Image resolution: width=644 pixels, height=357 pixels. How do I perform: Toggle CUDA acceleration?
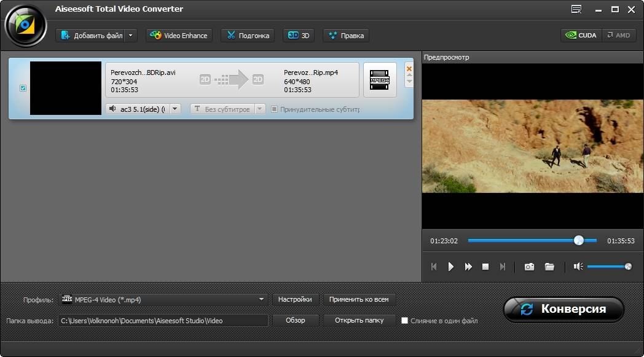[x=581, y=35]
